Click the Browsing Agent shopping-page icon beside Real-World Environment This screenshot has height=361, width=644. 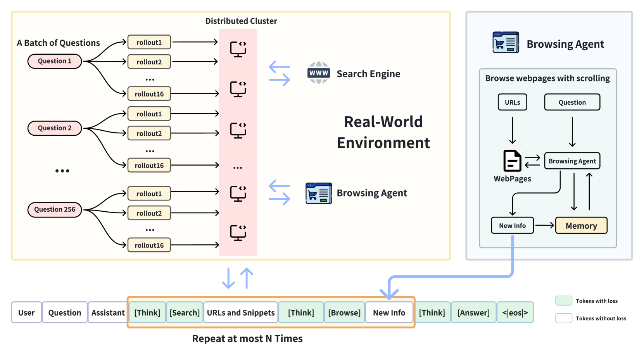click(319, 193)
